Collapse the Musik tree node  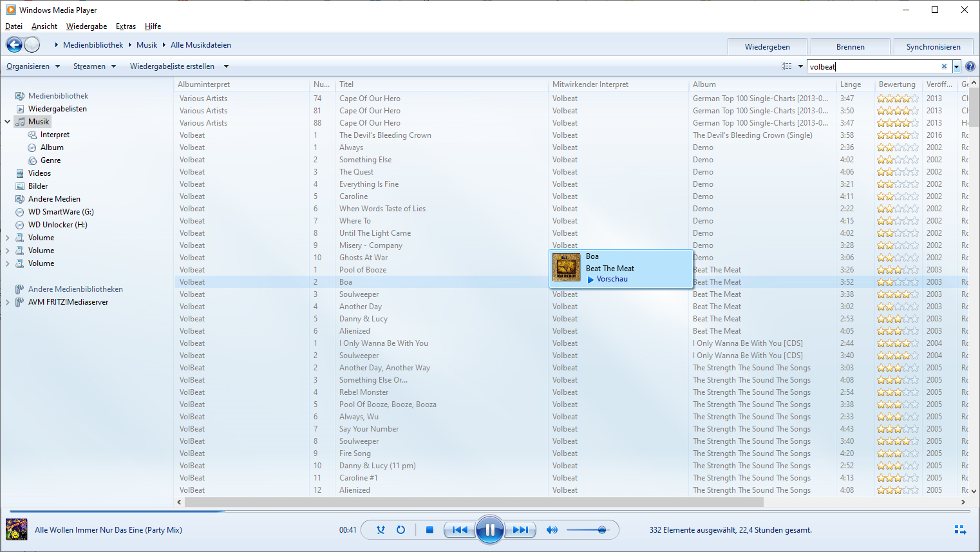[8, 122]
